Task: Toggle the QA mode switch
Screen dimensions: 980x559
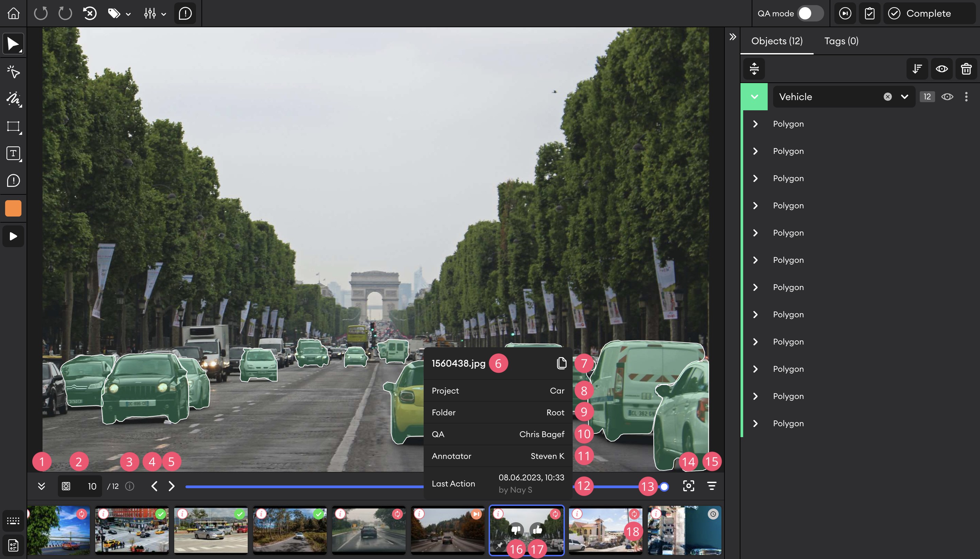Action: pos(810,13)
